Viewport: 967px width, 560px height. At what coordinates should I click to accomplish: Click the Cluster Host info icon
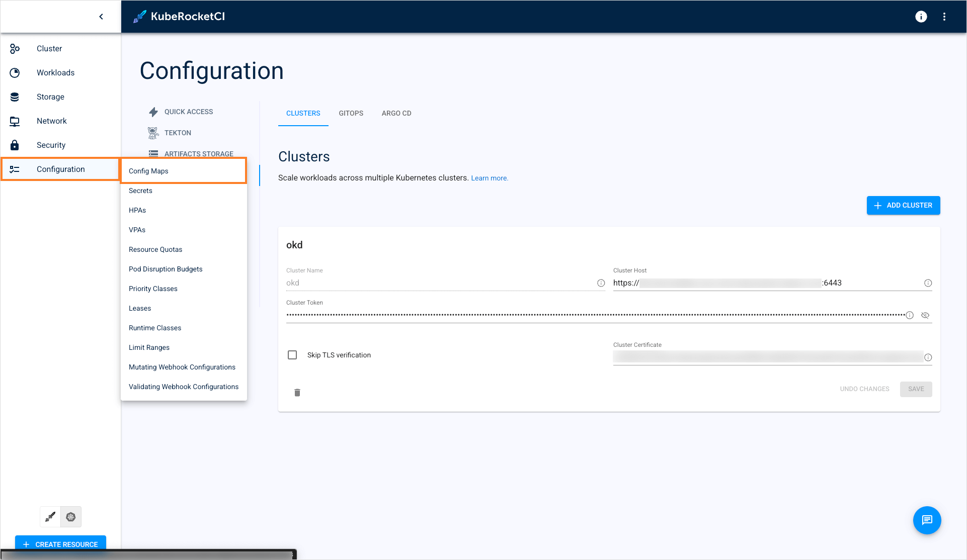[928, 283]
